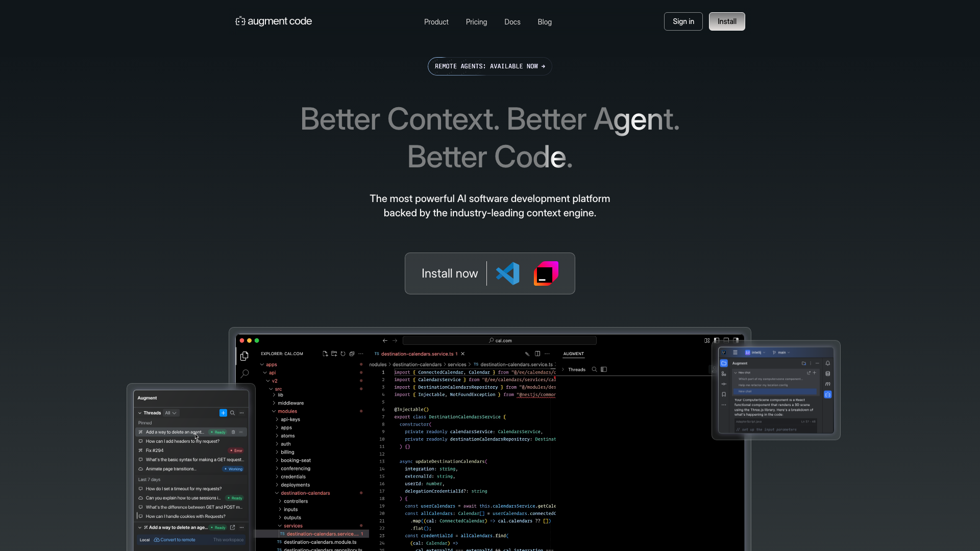This screenshot has width=980, height=551.
Task: Click panel layout icon beside Threads search
Action: (x=604, y=369)
